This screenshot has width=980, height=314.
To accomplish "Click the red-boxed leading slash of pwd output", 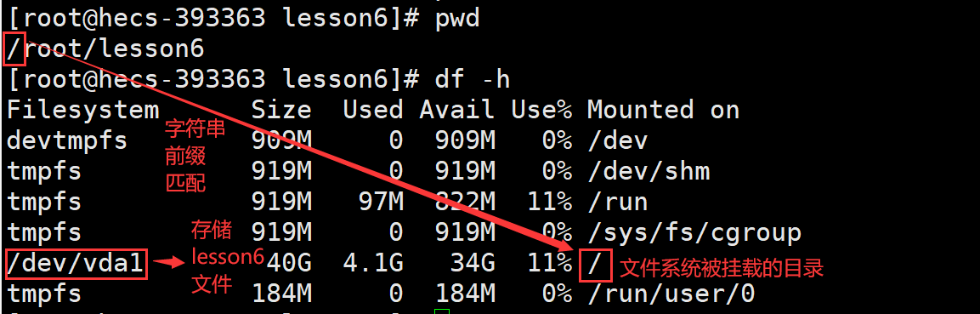I will [x=14, y=49].
